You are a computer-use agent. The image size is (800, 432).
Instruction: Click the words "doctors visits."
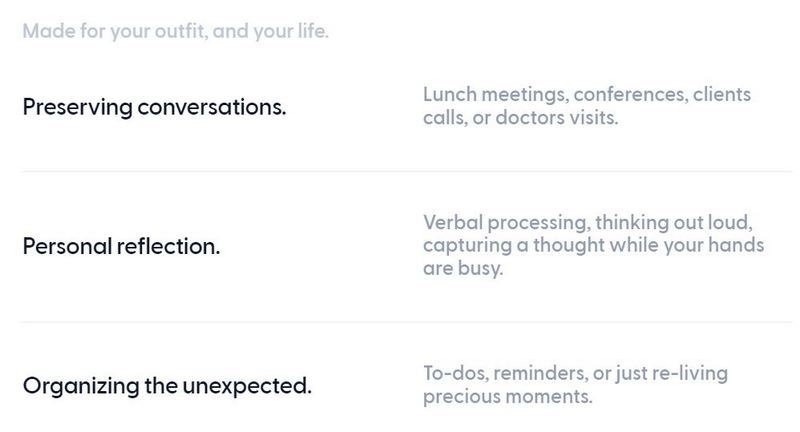(x=557, y=118)
